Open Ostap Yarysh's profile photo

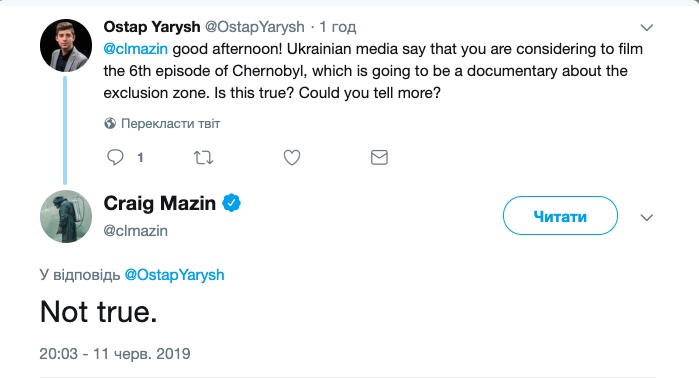pyautogui.click(x=66, y=45)
